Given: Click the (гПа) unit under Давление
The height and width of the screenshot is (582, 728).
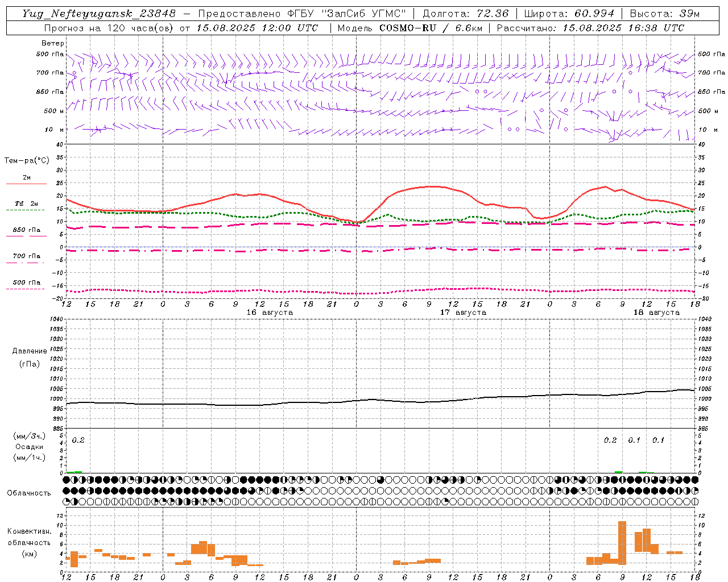Looking at the screenshot, I should (x=29, y=364).
